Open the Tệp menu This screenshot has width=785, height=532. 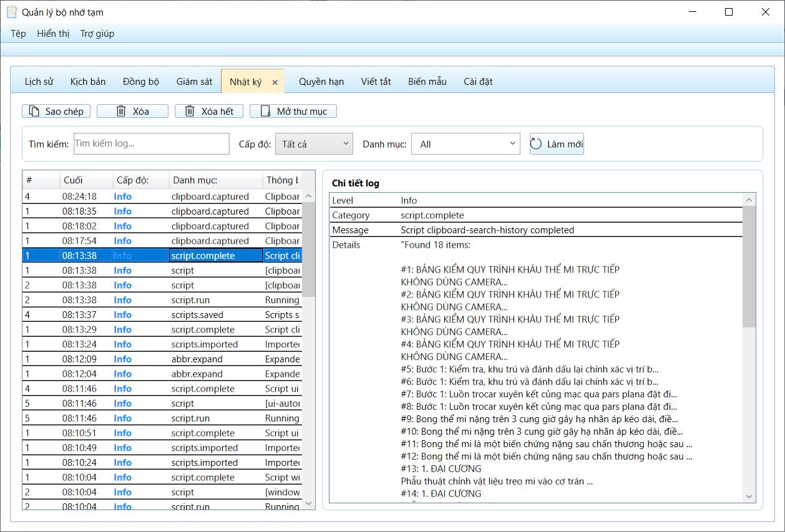[x=18, y=34]
